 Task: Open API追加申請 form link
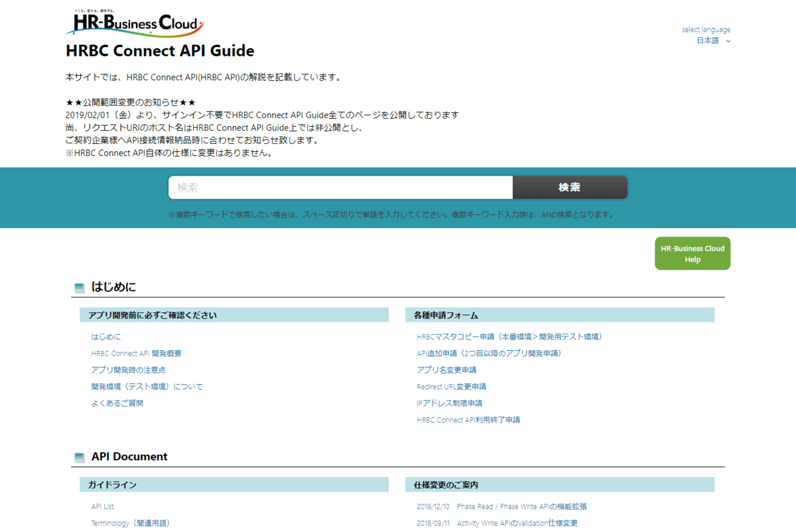[489, 354]
